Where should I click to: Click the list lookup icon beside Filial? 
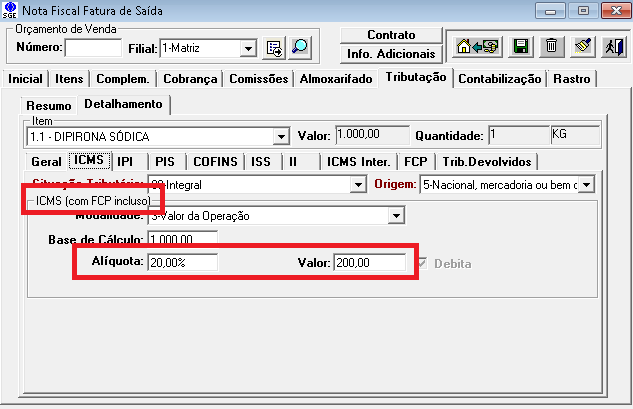275,48
